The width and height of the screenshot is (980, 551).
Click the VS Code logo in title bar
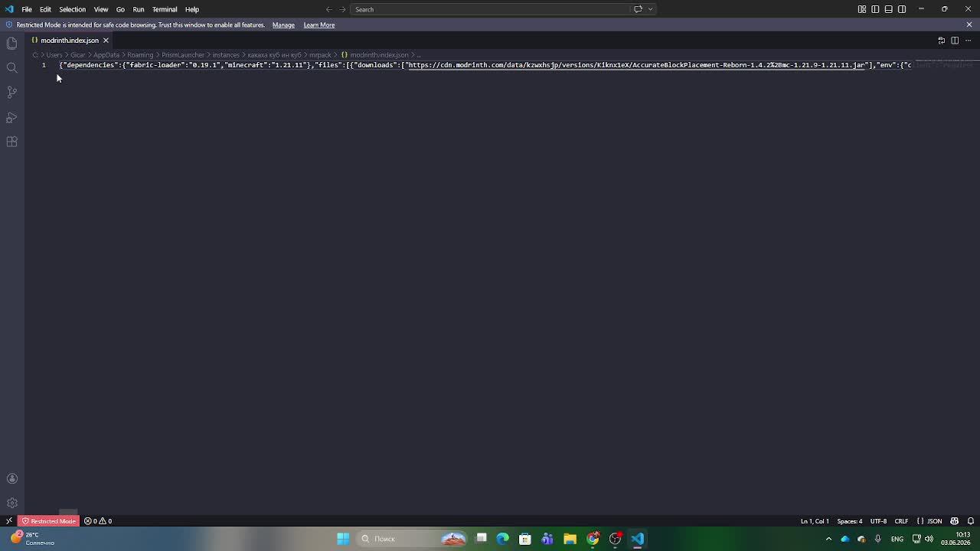coord(9,9)
